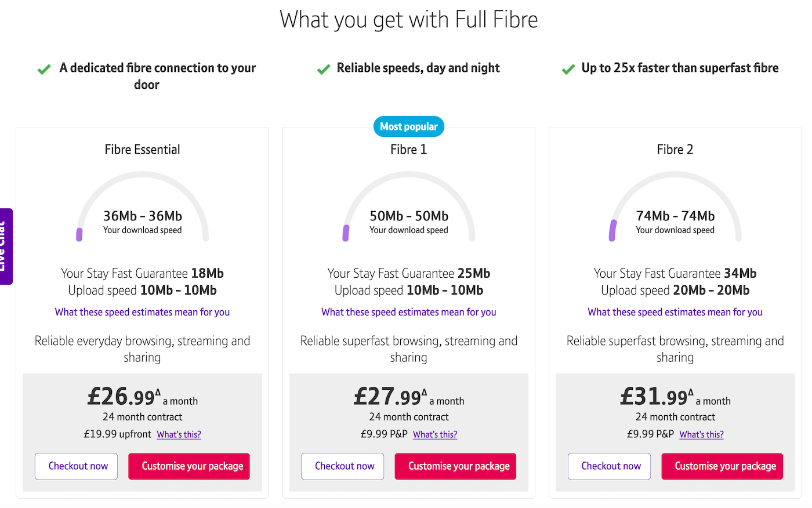Open speed estimates explanation under Fibre 1
Screen dimensions: 812x508
click(x=409, y=312)
